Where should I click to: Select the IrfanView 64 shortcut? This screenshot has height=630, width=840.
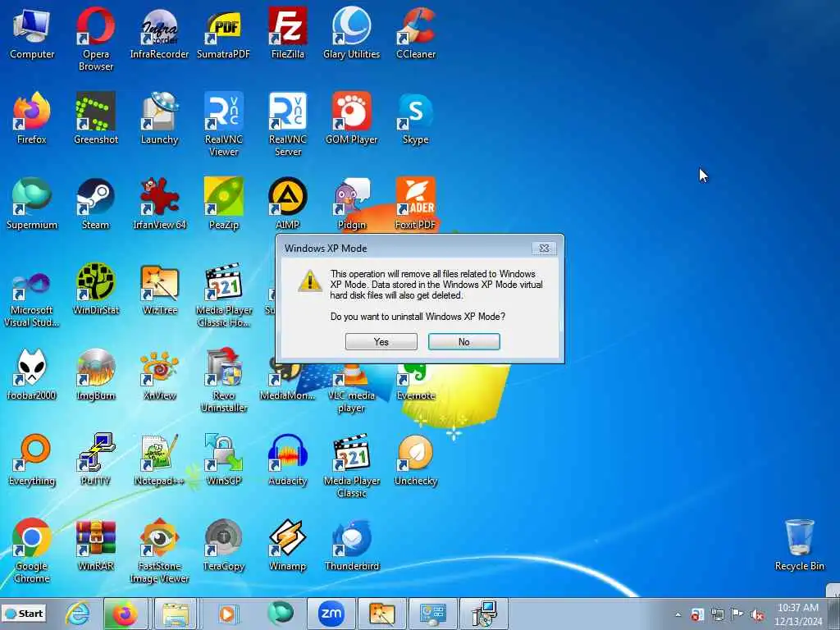[160, 203]
